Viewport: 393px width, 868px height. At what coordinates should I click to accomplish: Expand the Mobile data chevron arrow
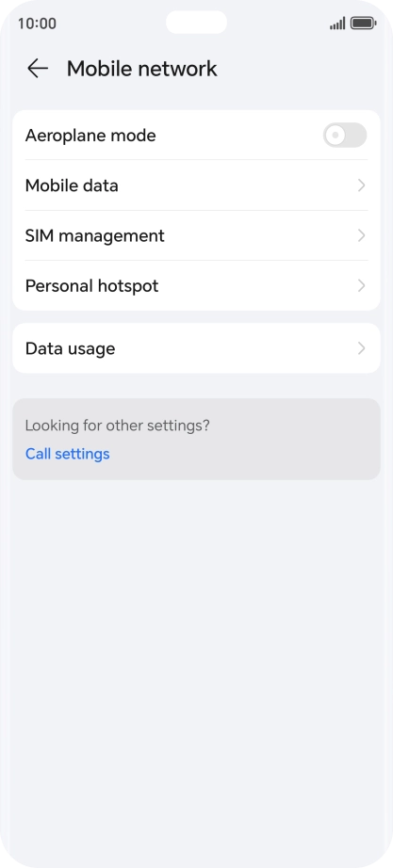(361, 185)
